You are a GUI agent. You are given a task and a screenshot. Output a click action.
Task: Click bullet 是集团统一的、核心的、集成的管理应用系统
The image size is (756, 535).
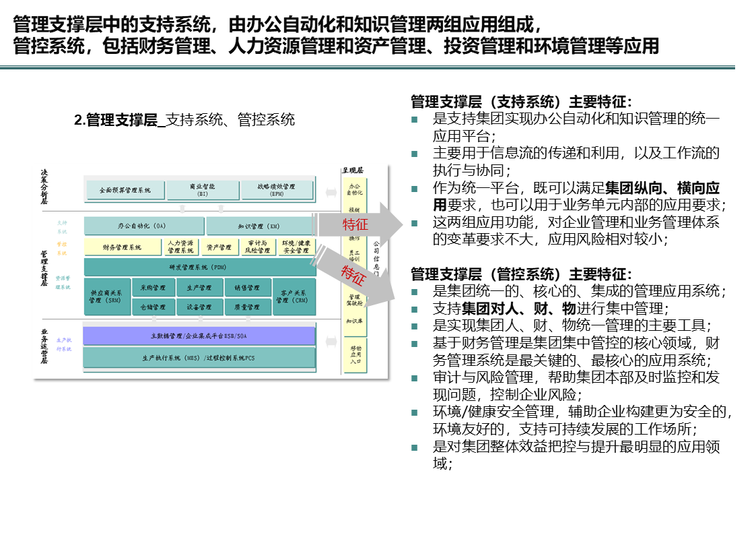(579, 291)
